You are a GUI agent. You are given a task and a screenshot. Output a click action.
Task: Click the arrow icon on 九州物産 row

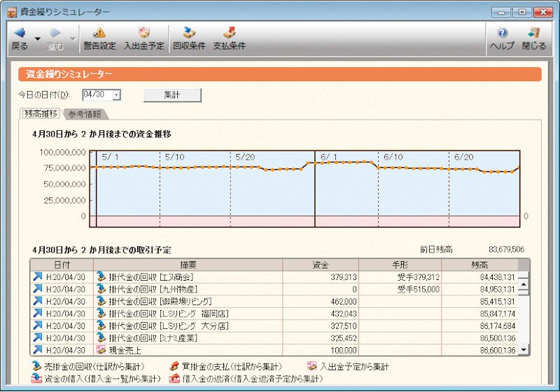coord(38,289)
